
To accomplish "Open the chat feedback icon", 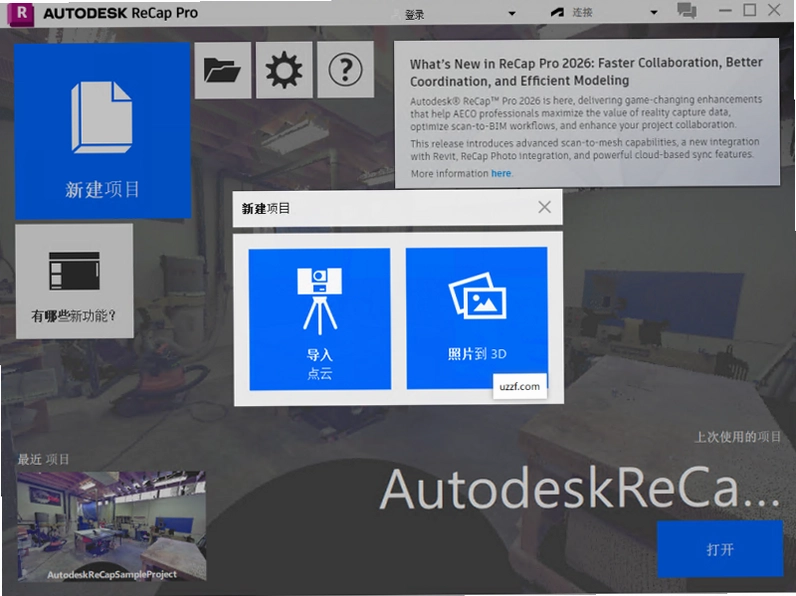I will click(x=686, y=11).
